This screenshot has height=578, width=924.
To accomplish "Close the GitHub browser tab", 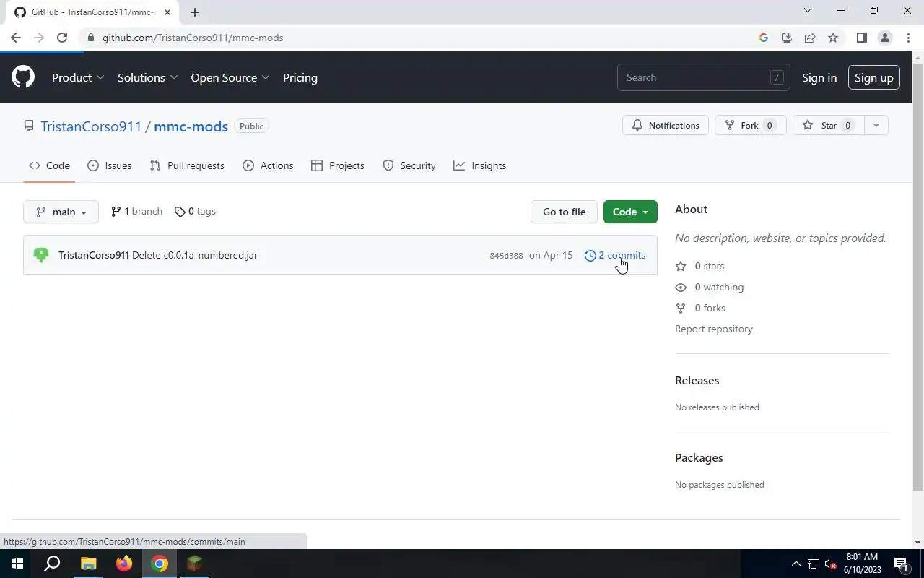I will pos(167,12).
